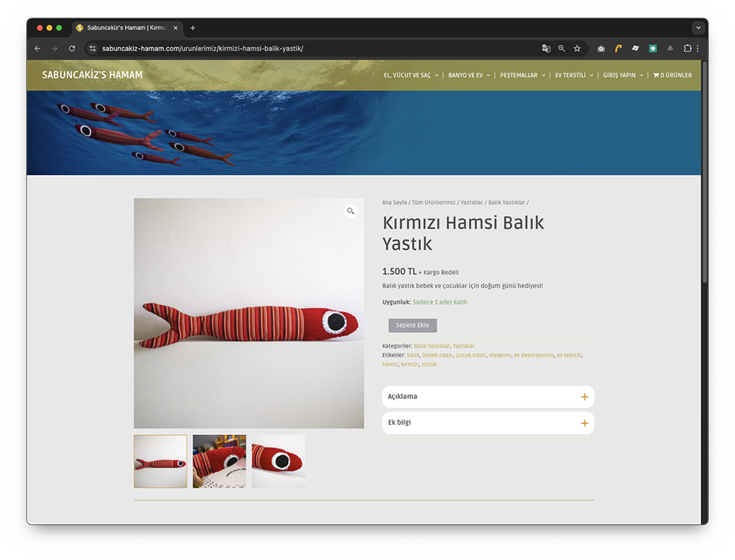The height and width of the screenshot is (560, 735).
Task: Click the zoom magnifier icon in the address bar
Action: click(x=562, y=49)
